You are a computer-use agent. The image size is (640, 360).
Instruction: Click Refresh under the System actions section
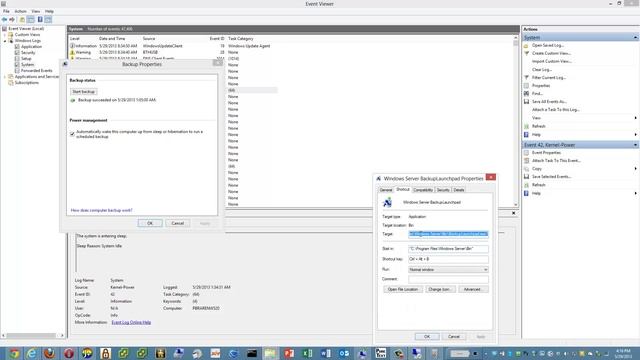tap(538, 126)
